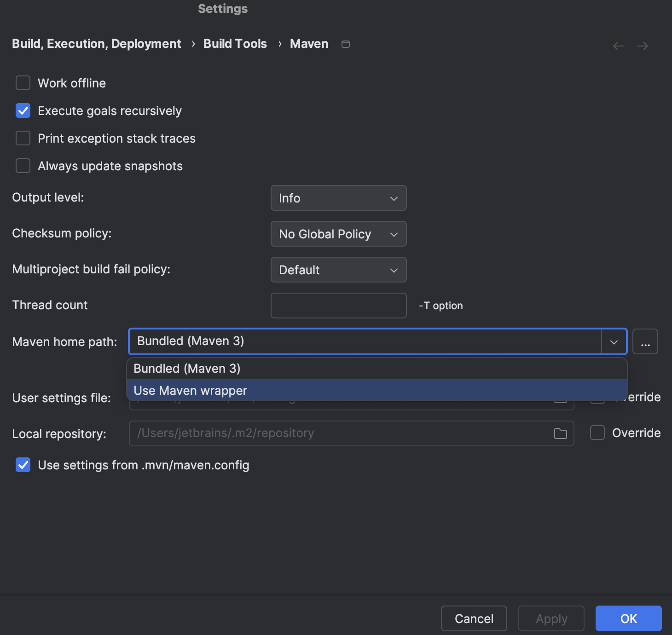Enable the Work offline checkbox
Image resolution: width=672 pixels, height=635 pixels.
point(23,83)
